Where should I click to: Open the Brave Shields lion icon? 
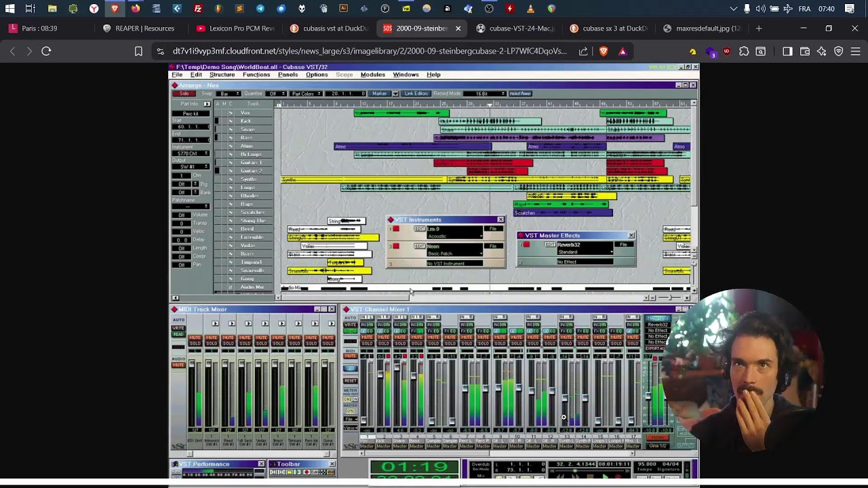tap(604, 52)
